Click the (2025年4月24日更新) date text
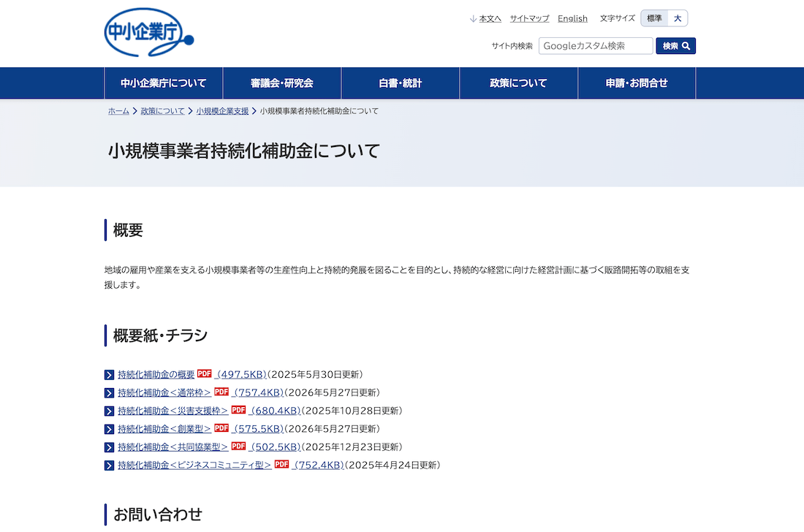804x532 pixels. click(x=392, y=465)
